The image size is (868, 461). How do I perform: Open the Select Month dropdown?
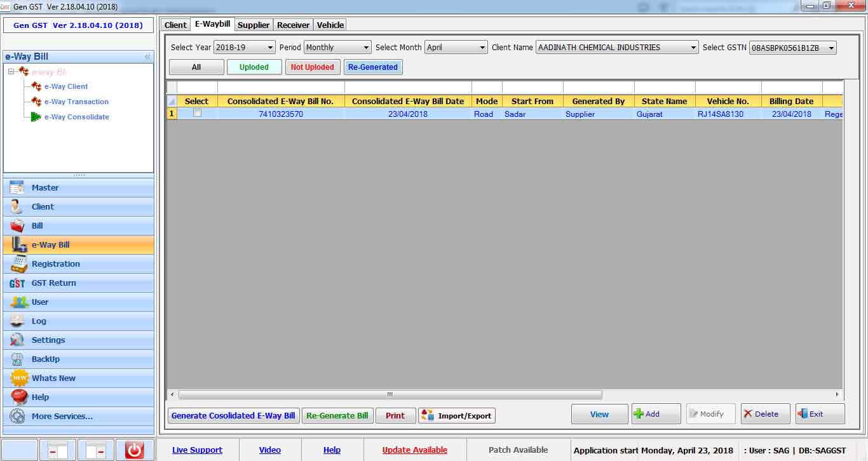[456, 48]
